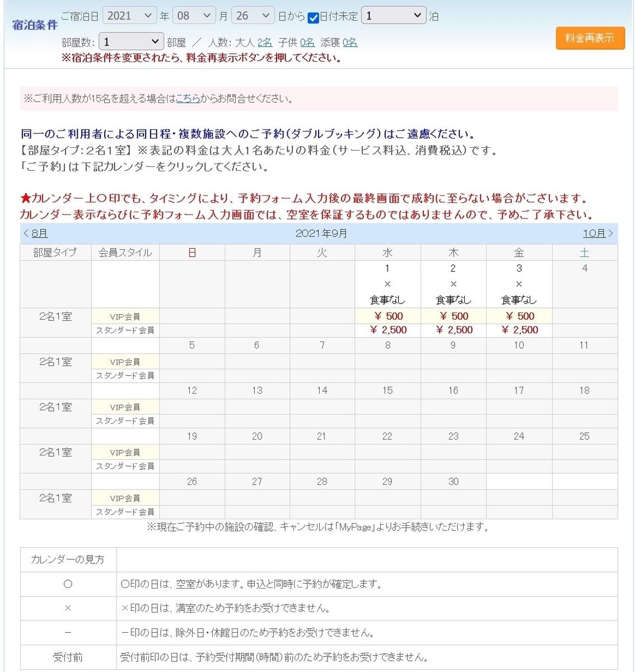Click 食事なし label for September 3

pyautogui.click(x=519, y=300)
